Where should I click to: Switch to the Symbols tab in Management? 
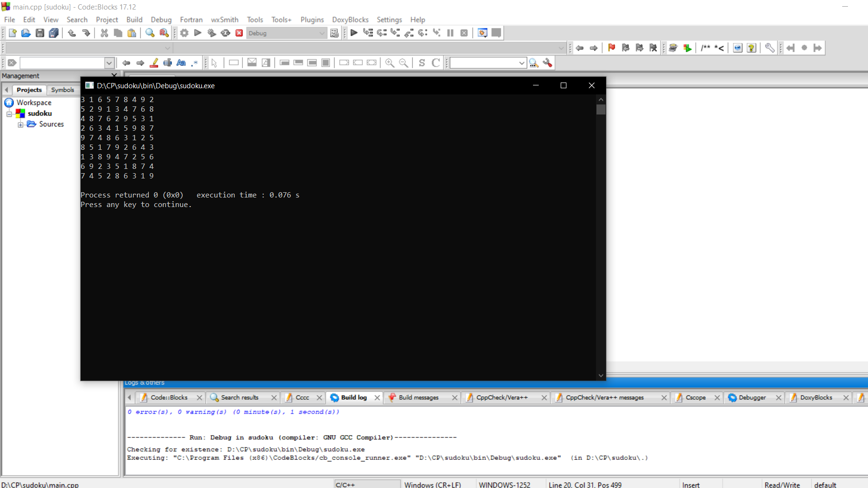63,90
